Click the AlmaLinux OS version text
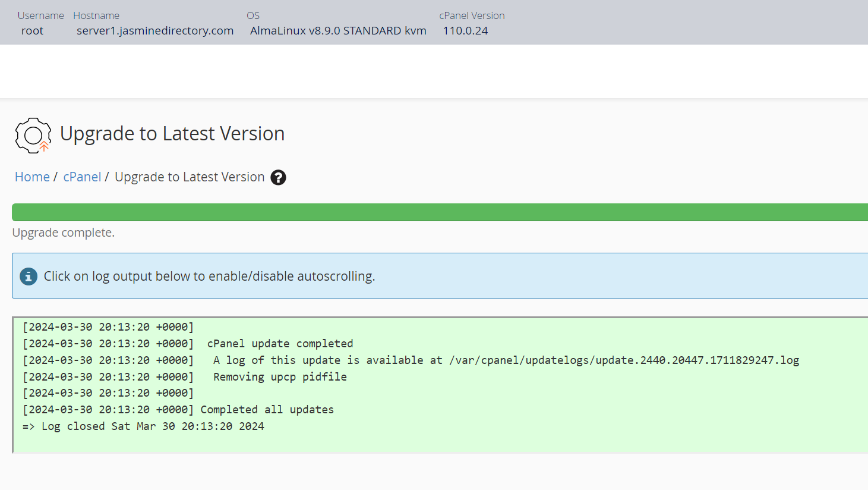The width and height of the screenshot is (868, 490). click(338, 31)
